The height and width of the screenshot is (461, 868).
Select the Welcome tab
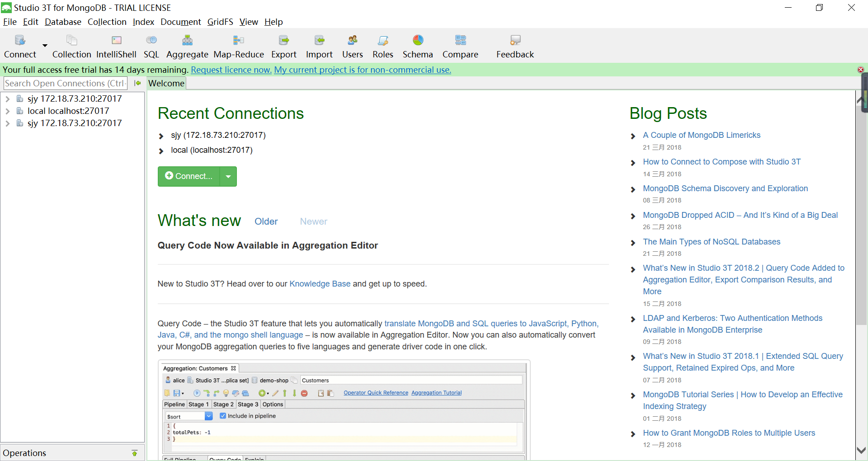pos(166,83)
